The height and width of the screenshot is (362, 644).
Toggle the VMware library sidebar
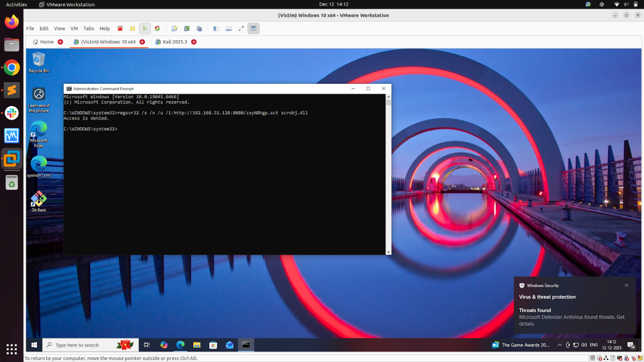[216, 28]
